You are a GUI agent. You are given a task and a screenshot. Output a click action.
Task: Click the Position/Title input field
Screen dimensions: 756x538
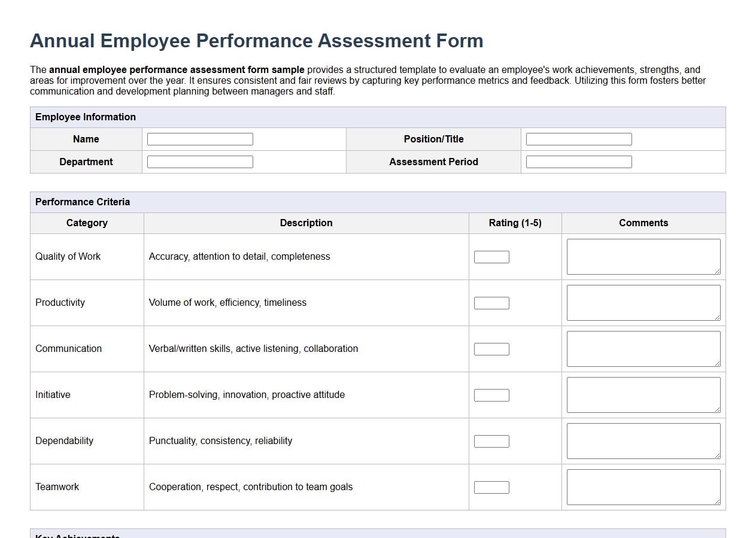pos(578,138)
